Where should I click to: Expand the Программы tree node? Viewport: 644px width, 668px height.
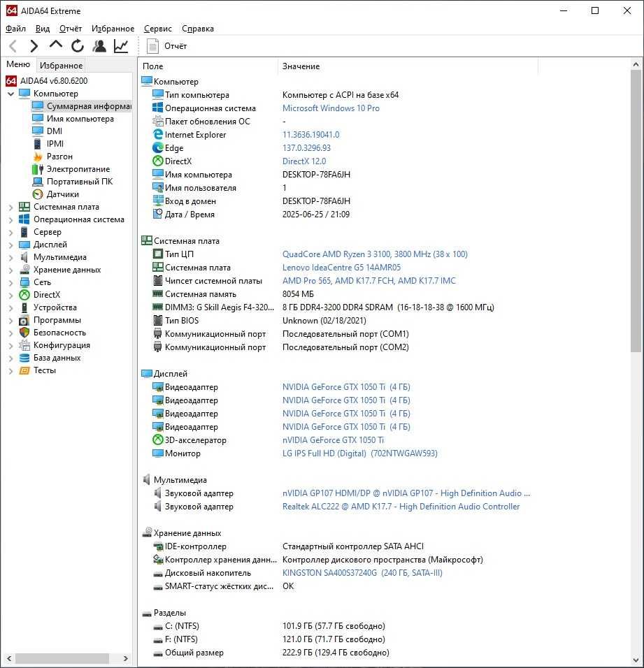[x=11, y=320]
